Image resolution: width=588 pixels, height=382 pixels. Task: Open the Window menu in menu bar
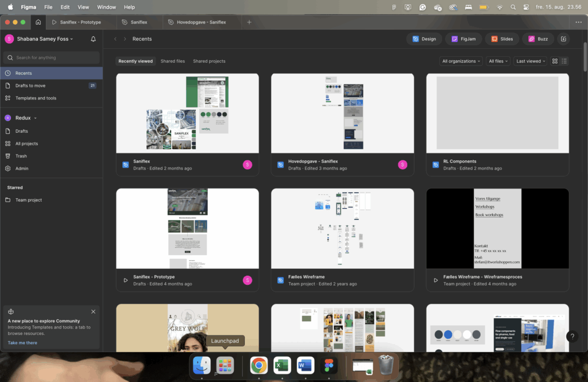106,7
